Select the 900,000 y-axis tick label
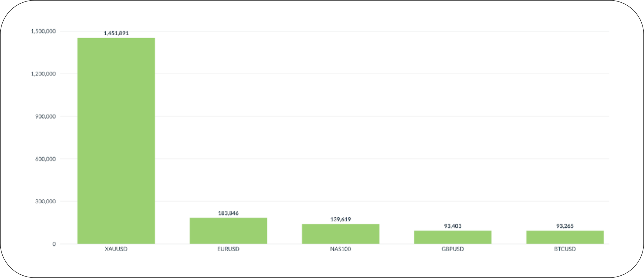644x278 pixels. (x=45, y=116)
